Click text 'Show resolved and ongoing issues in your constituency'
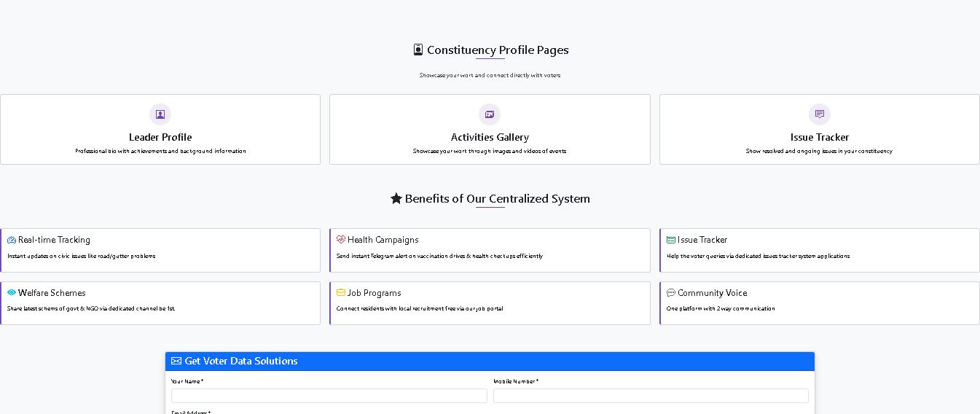 point(819,152)
